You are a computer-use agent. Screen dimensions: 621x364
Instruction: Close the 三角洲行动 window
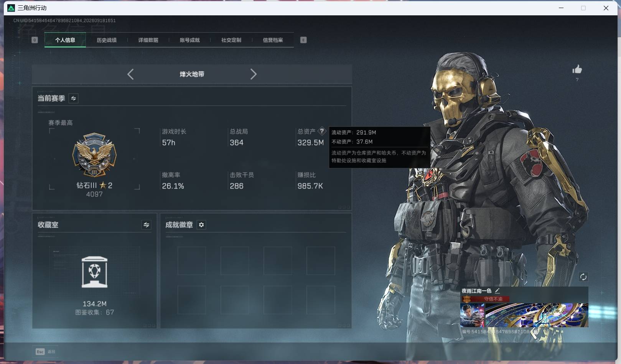tap(606, 8)
